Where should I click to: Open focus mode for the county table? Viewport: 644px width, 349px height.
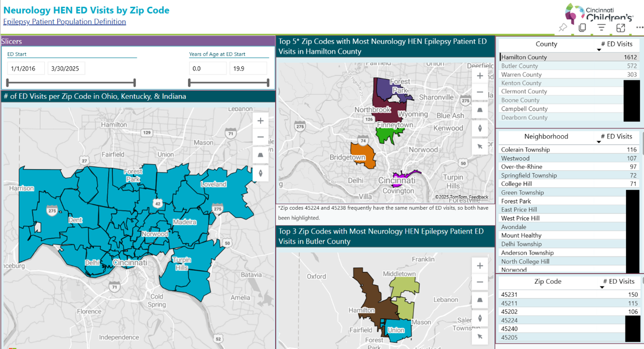621,27
